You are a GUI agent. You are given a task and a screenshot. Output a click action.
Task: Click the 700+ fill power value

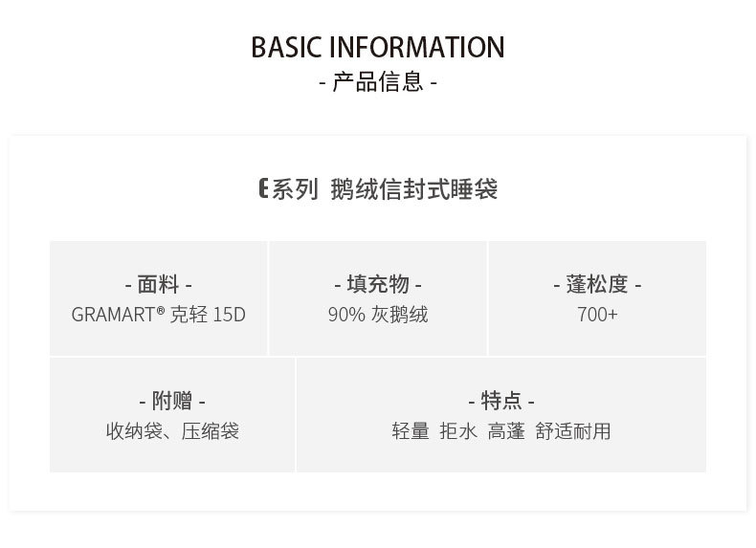(x=597, y=315)
